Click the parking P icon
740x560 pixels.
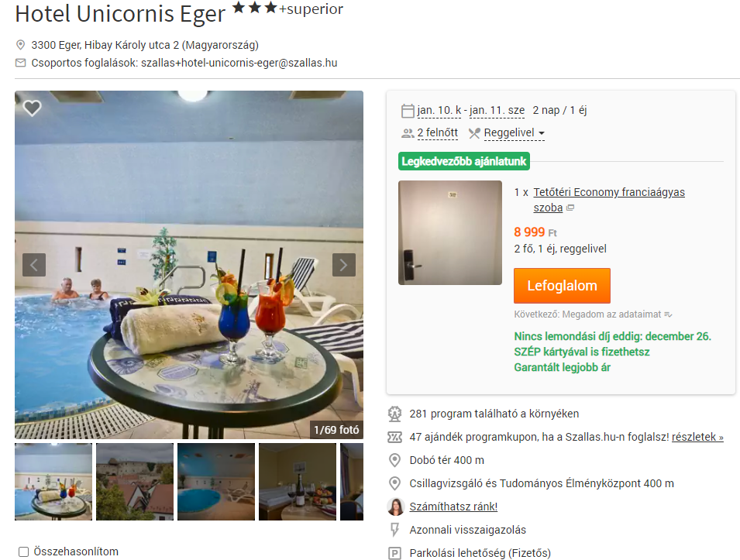point(394,553)
